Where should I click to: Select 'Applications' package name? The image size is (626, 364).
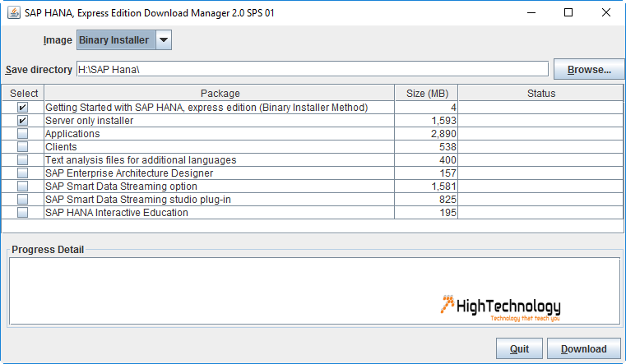click(72, 134)
